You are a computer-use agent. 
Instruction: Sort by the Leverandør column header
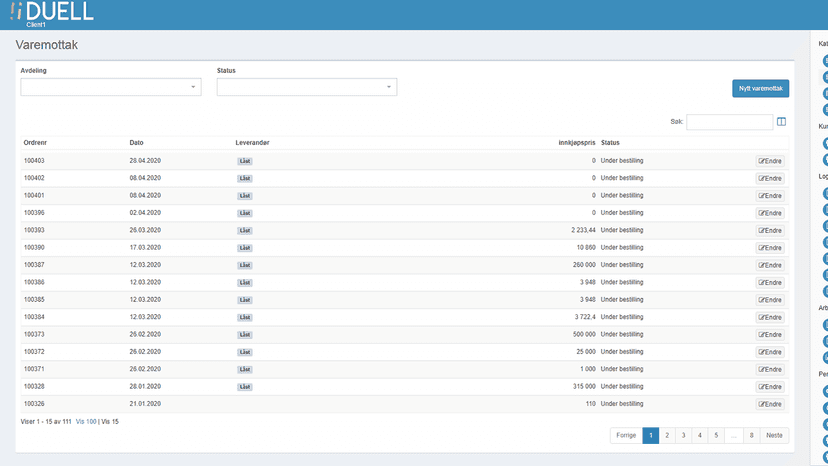point(252,143)
